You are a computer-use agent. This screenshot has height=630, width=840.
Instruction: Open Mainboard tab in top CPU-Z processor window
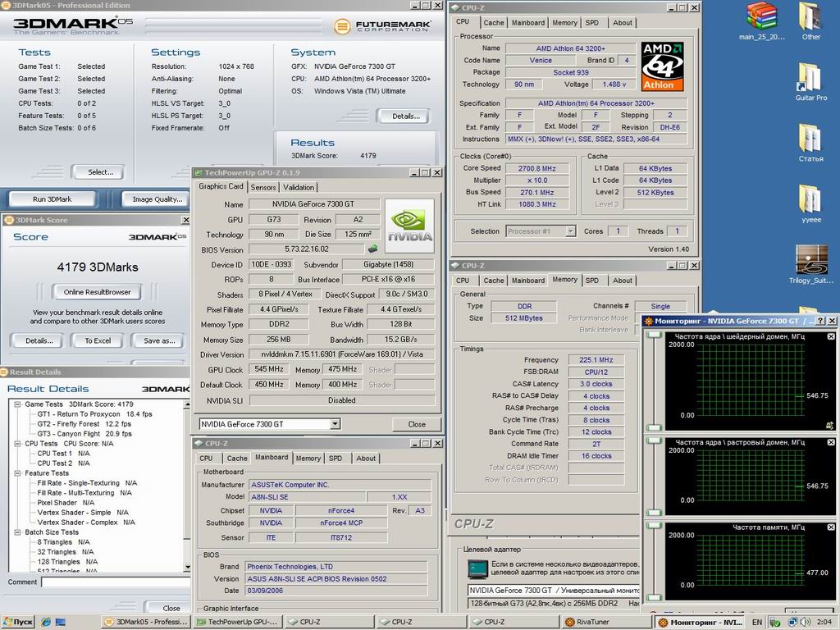click(527, 22)
